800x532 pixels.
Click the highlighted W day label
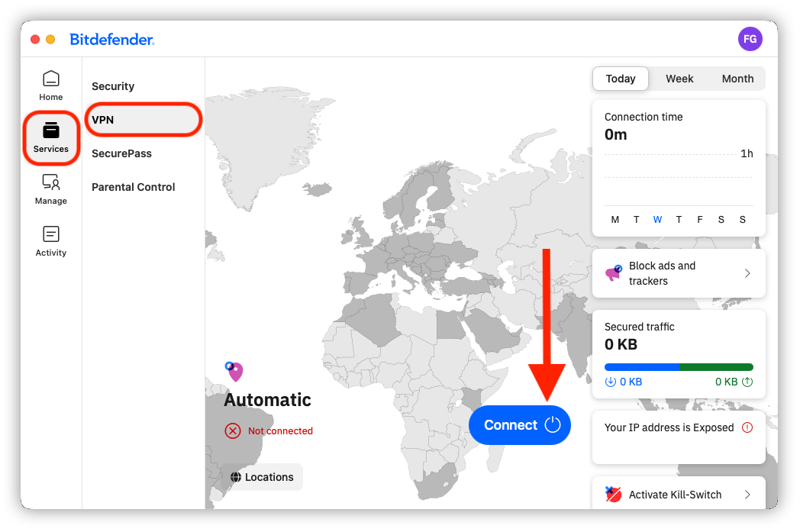click(x=657, y=219)
